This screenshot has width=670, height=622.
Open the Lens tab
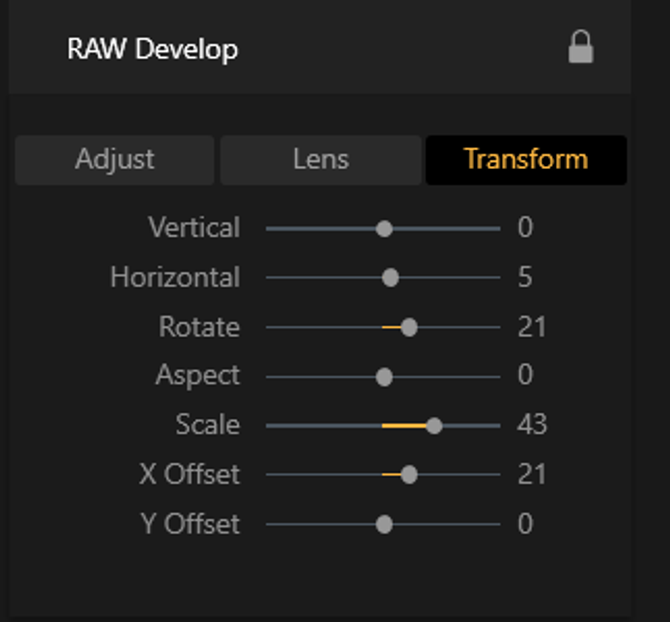tap(320, 160)
